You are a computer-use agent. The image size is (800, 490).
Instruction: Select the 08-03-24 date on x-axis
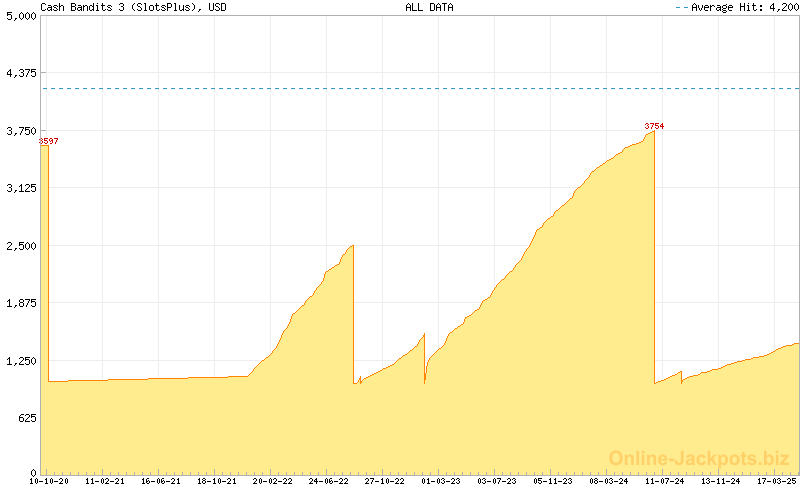pos(608,482)
